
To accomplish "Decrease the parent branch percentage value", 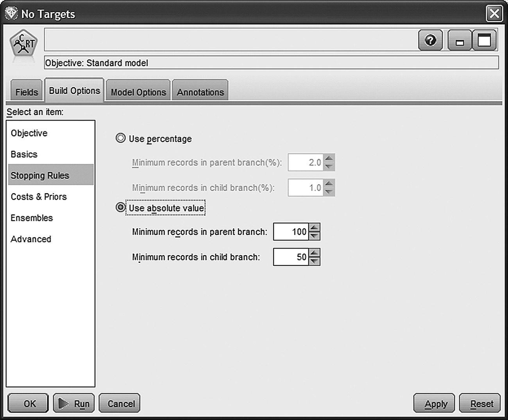I will point(329,167).
